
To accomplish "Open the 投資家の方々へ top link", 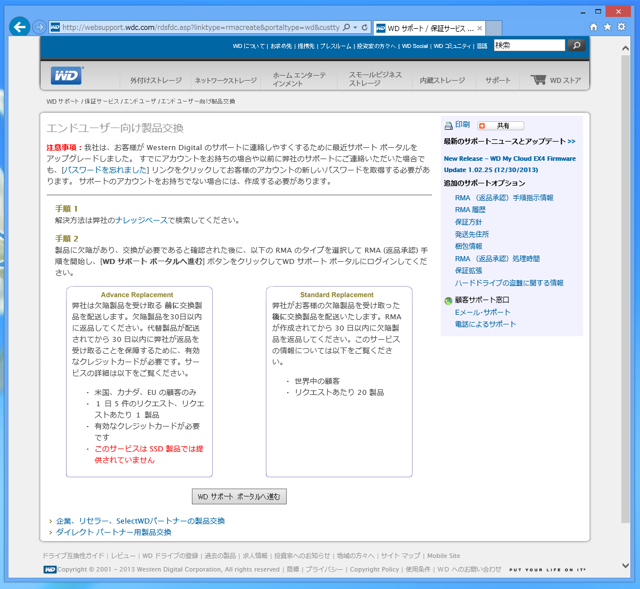I will [376, 46].
